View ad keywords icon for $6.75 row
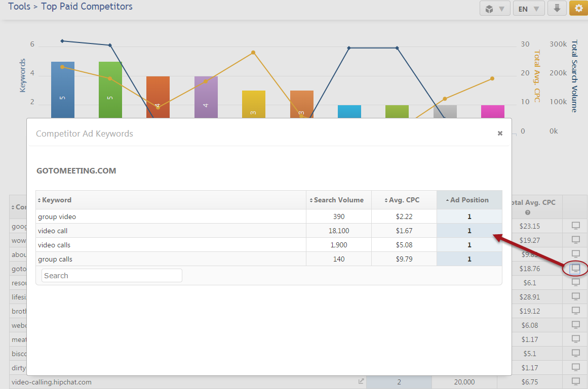588x389 pixels. click(x=575, y=381)
